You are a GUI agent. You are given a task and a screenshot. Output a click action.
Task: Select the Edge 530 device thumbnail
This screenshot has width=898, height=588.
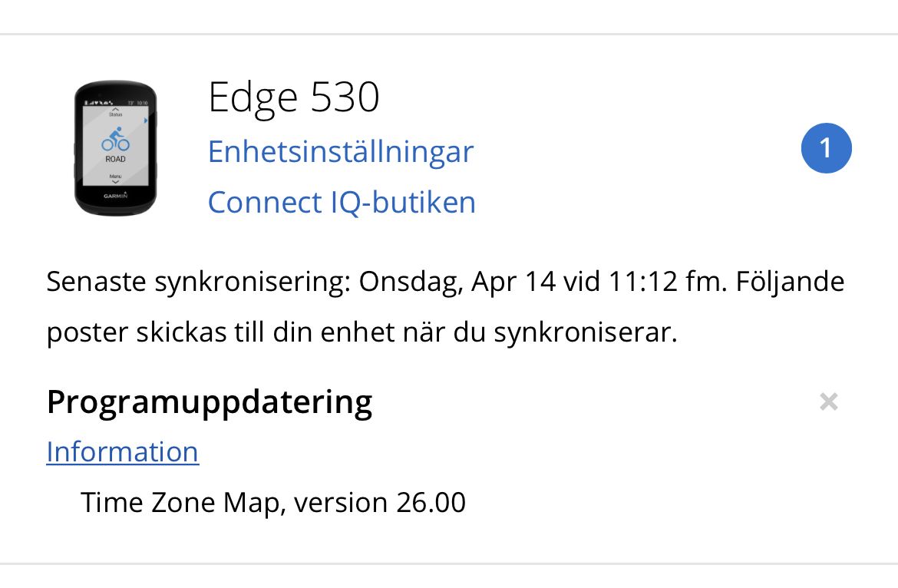click(x=115, y=149)
